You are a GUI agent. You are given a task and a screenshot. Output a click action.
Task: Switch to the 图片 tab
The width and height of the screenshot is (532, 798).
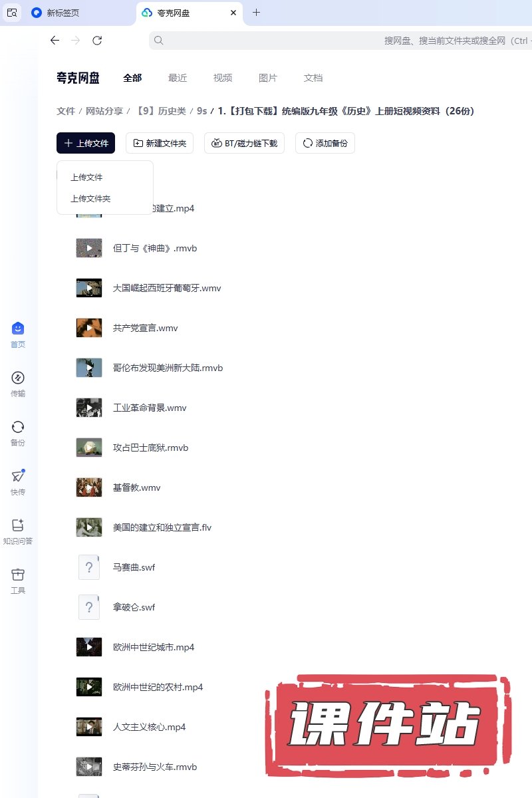[x=268, y=78]
